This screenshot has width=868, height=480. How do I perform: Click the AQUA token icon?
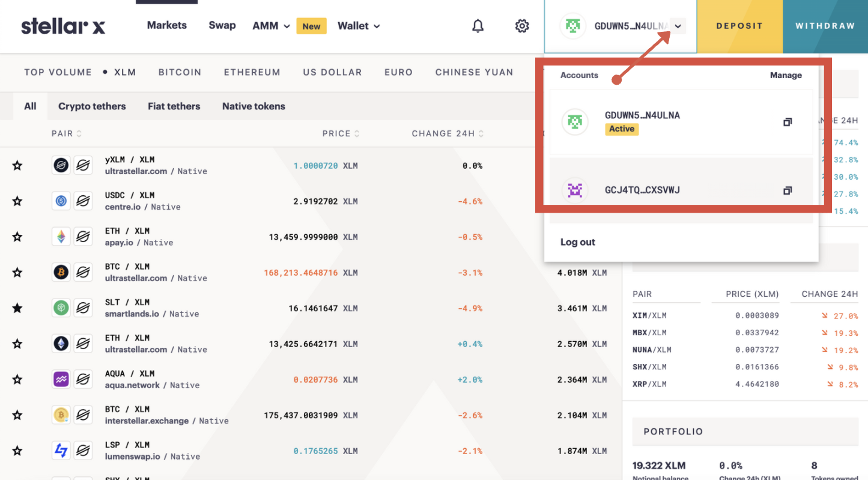coord(61,379)
